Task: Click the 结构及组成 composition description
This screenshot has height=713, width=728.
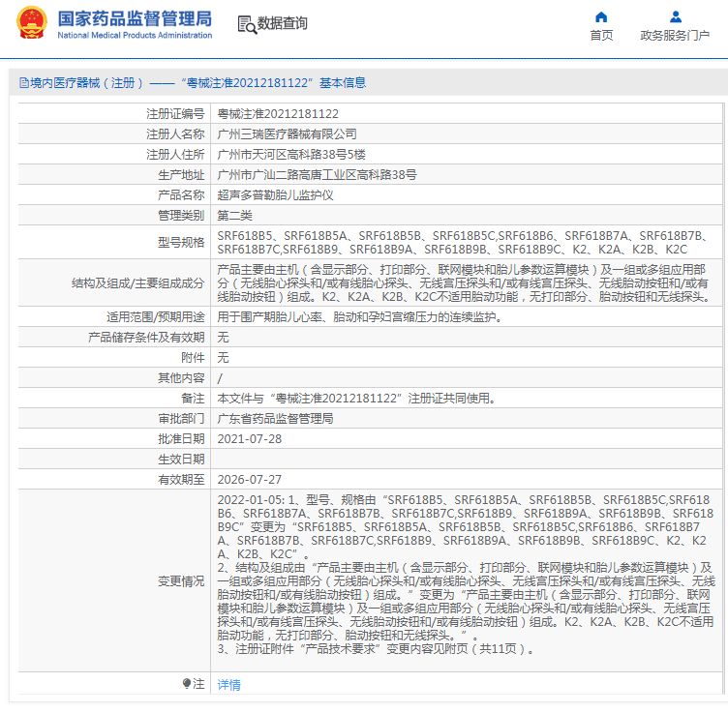Action: (x=464, y=282)
